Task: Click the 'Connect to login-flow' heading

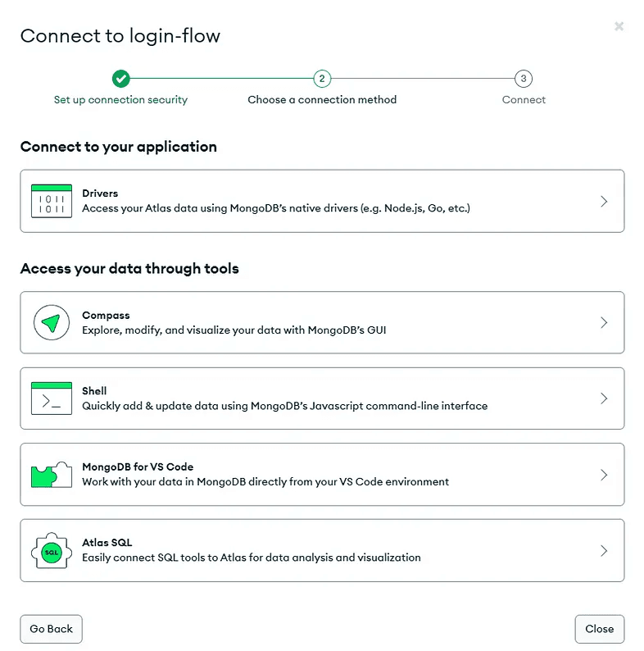Action: (120, 36)
